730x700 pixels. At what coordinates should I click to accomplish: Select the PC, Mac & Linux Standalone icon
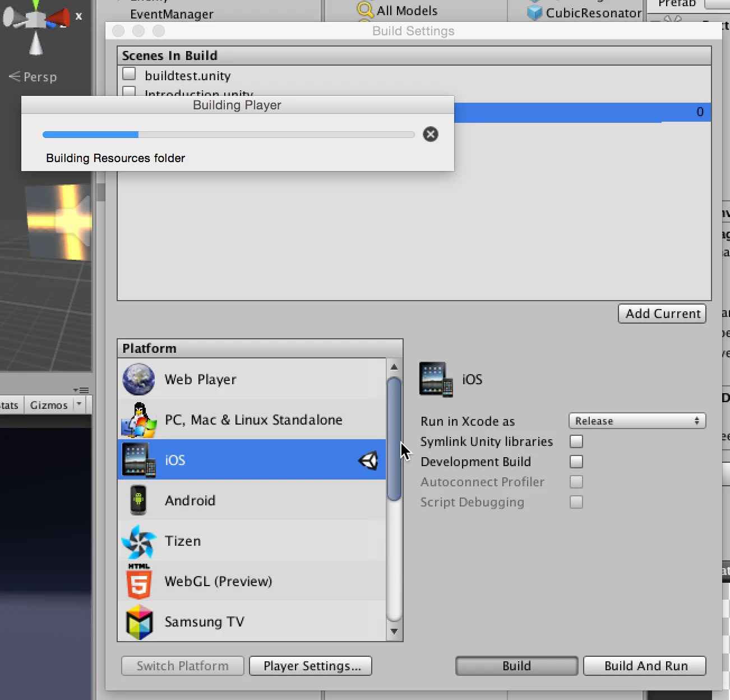[x=138, y=420]
